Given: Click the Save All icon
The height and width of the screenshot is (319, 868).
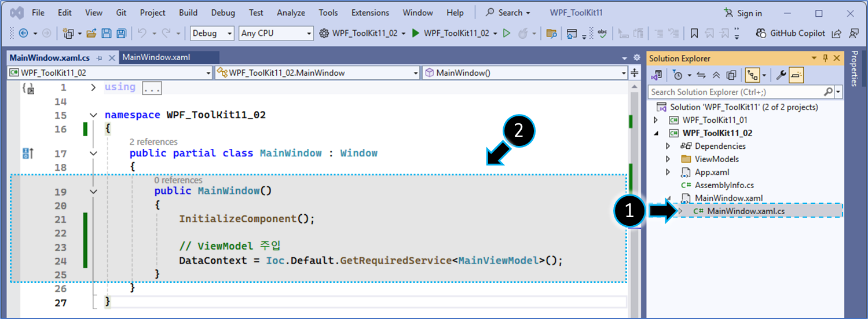Looking at the screenshot, I should (x=122, y=34).
